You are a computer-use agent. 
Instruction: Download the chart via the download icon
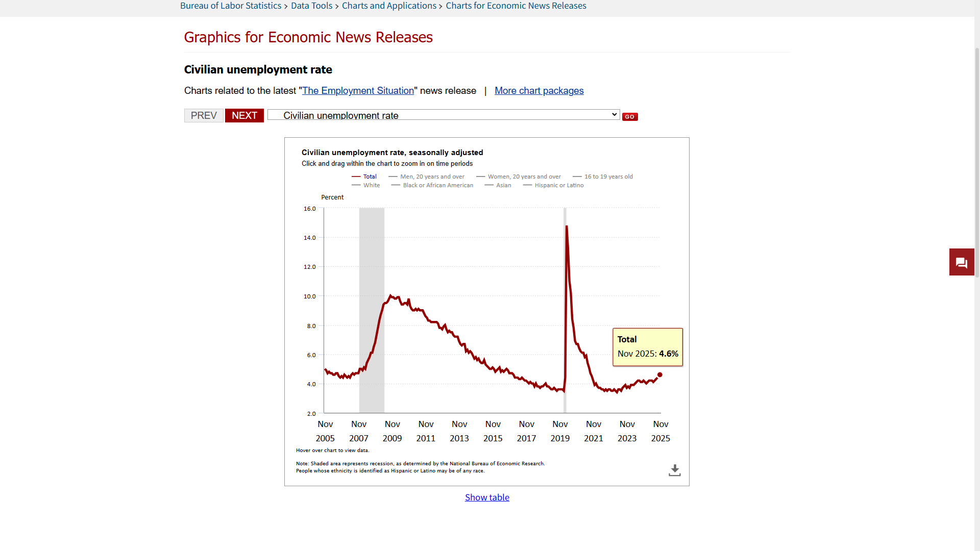[674, 470]
